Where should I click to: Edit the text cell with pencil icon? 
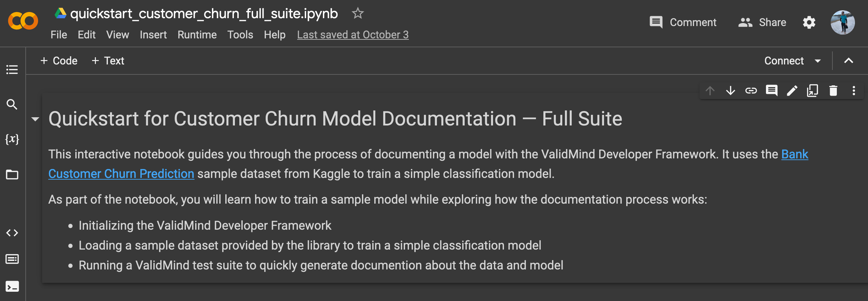(x=792, y=91)
